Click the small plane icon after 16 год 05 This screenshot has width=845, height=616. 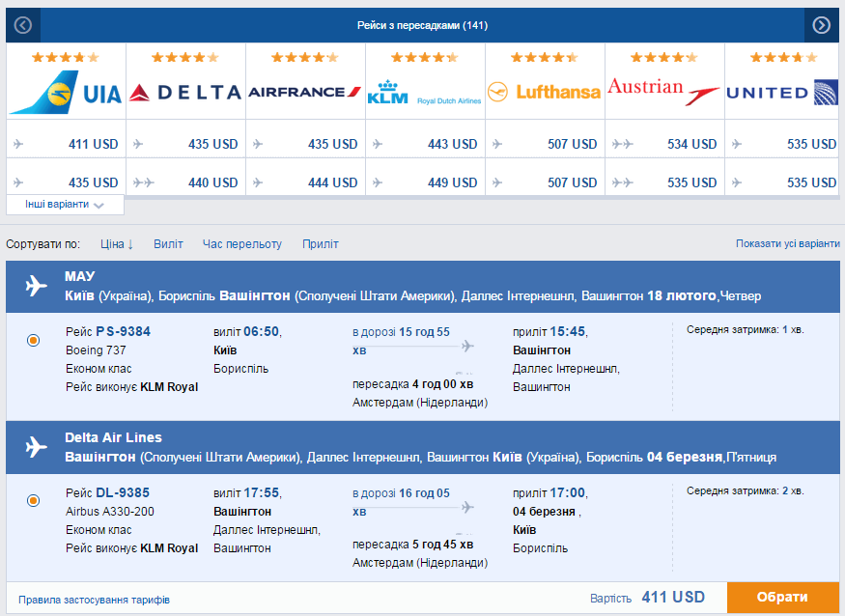pos(467,507)
